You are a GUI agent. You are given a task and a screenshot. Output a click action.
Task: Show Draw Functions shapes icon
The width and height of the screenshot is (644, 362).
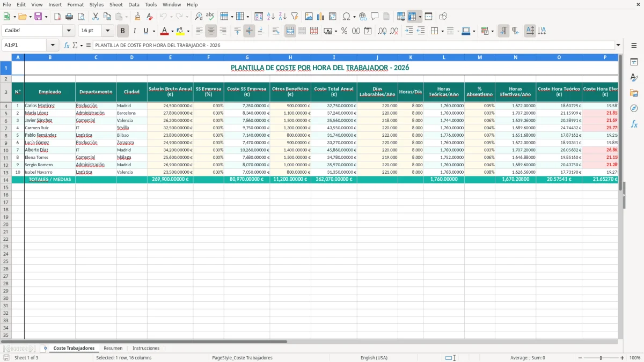coord(443,17)
